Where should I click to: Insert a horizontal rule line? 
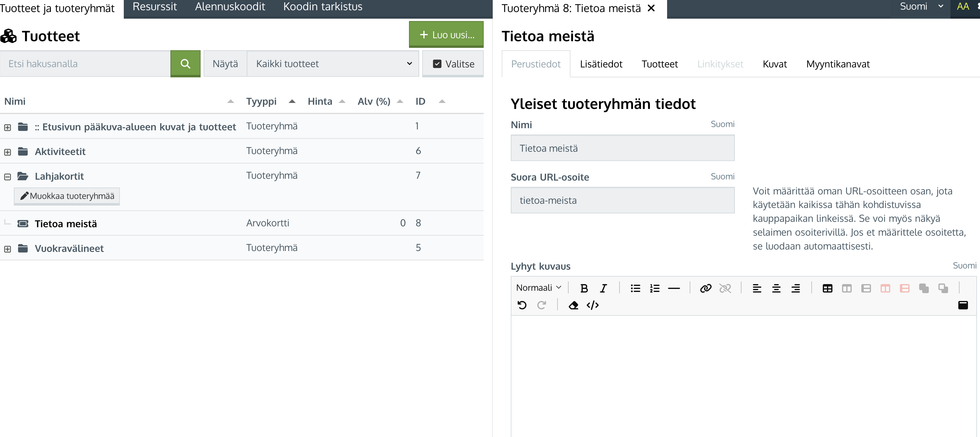click(x=674, y=288)
